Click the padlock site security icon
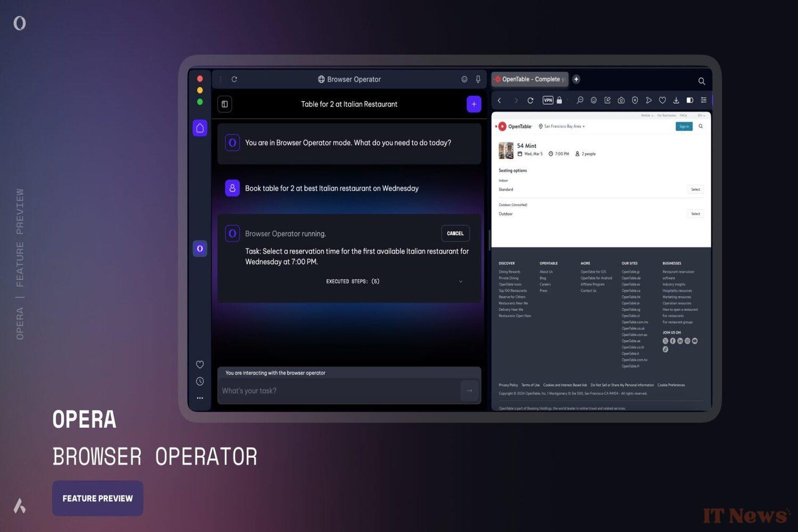This screenshot has height=532, width=798. (x=559, y=100)
